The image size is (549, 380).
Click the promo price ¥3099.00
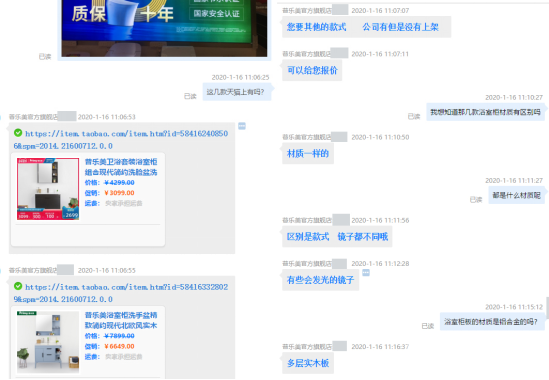(119, 193)
